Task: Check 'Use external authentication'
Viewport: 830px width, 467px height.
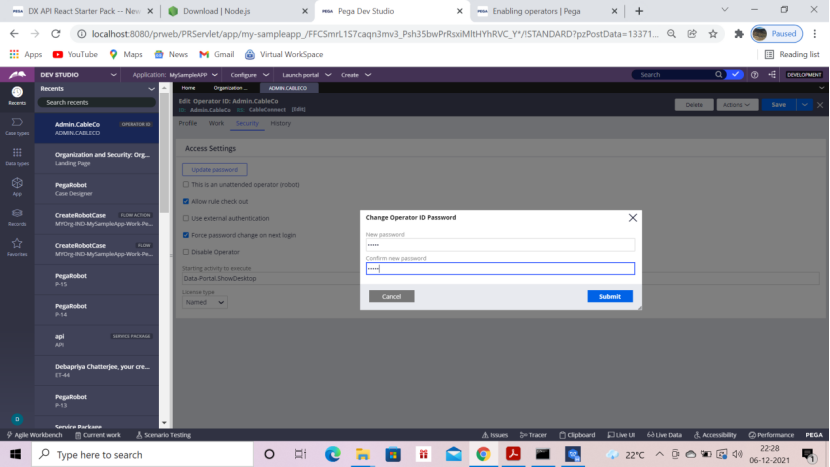Action: 186,218
